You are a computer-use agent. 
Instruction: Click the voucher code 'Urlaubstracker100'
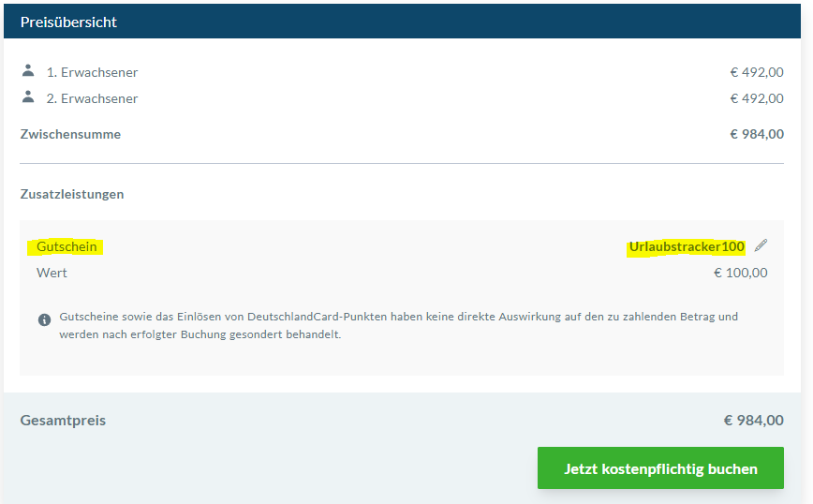click(x=687, y=246)
